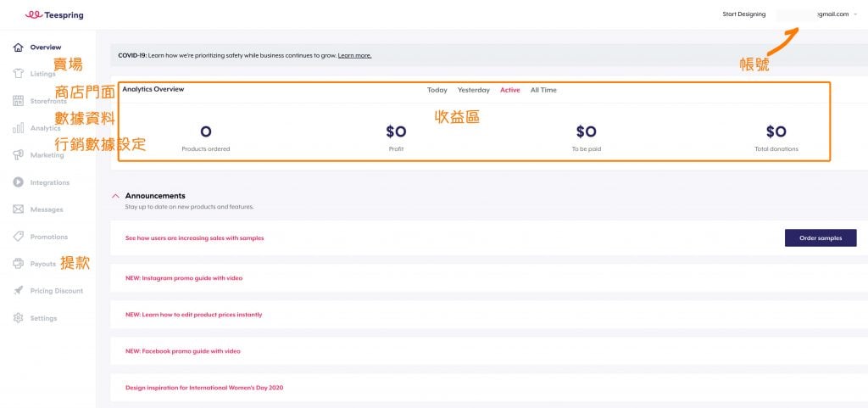Click the Integrations play-circle icon
Screen dimensions: 868x408
19,182
